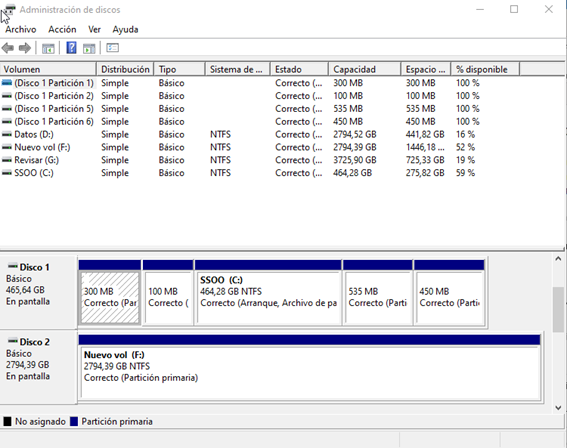The height and width of the screenshot is (448, 567).
Task: Click the view settings list toolbar icon
Action: tap(112, 48)
